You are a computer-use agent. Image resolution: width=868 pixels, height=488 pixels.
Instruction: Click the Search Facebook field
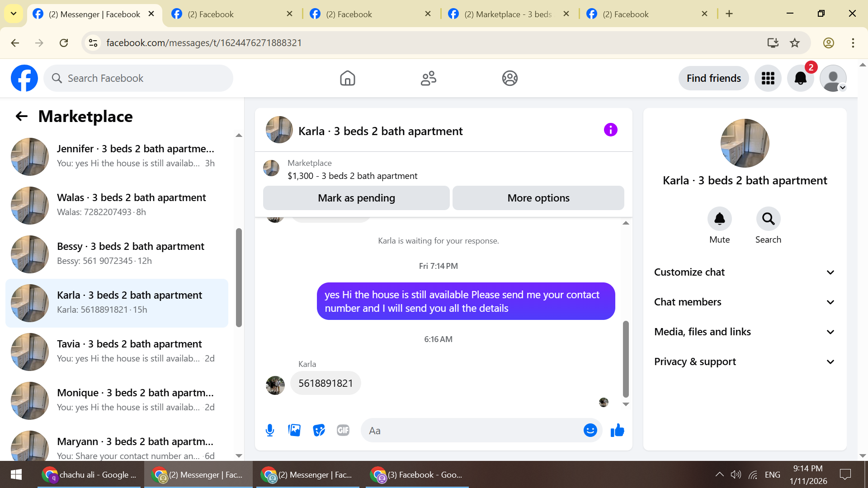[138, 78]
